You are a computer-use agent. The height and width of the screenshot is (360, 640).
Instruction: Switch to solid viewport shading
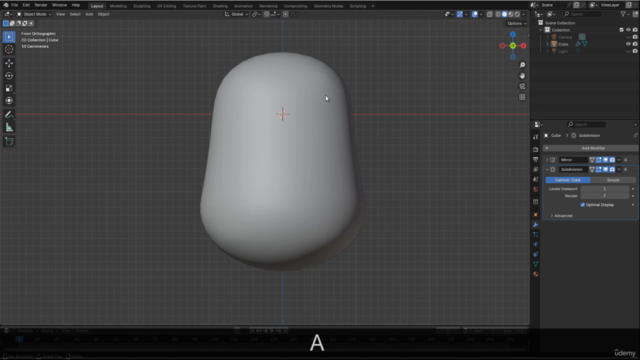click(504, 14)
